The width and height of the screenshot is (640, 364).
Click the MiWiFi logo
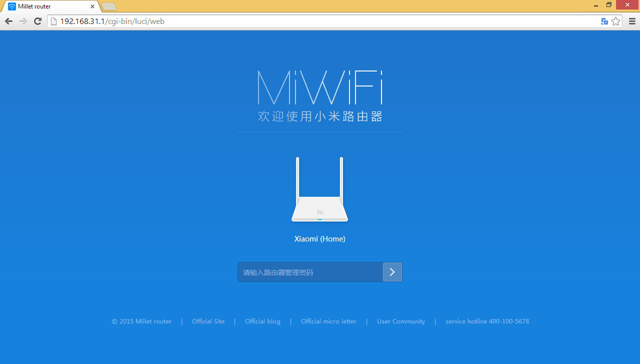click(x=320, y=87)
